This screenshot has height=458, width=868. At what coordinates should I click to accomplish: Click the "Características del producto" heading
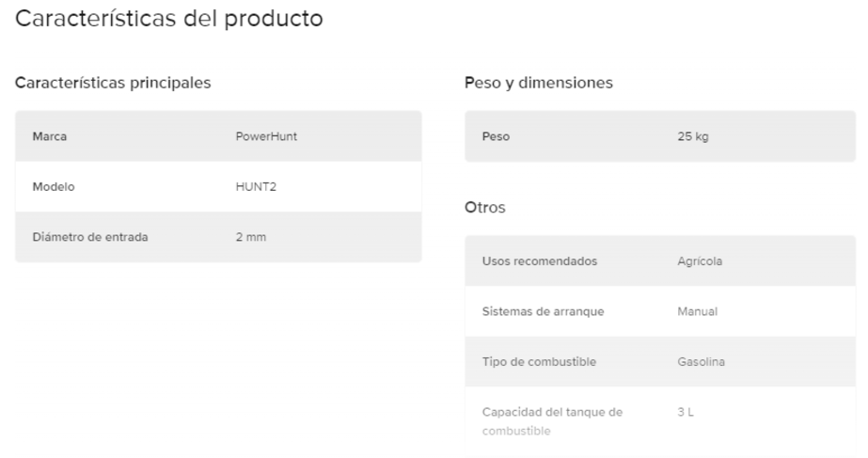click(170, 19)
